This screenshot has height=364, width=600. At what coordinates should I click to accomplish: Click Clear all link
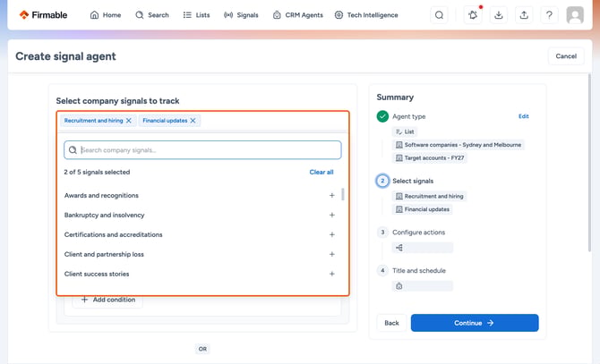point(321,172)
